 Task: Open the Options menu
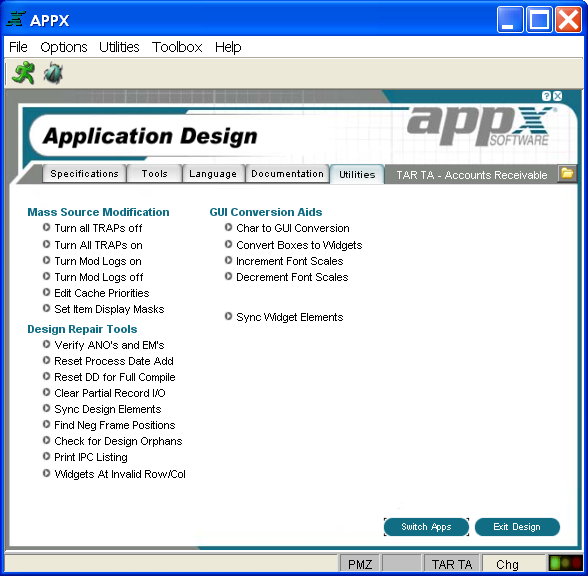point(64,47)
